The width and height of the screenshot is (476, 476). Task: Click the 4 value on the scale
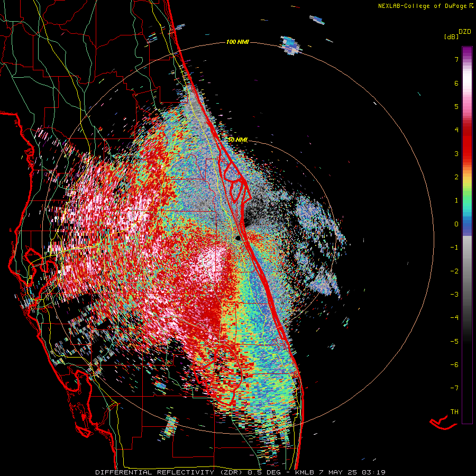coord(456,130)
